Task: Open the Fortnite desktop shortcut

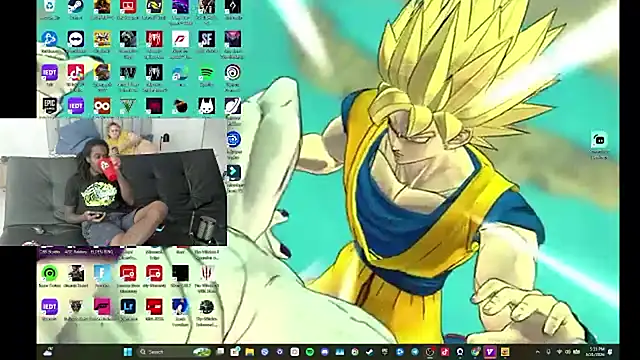Action: 102,273
